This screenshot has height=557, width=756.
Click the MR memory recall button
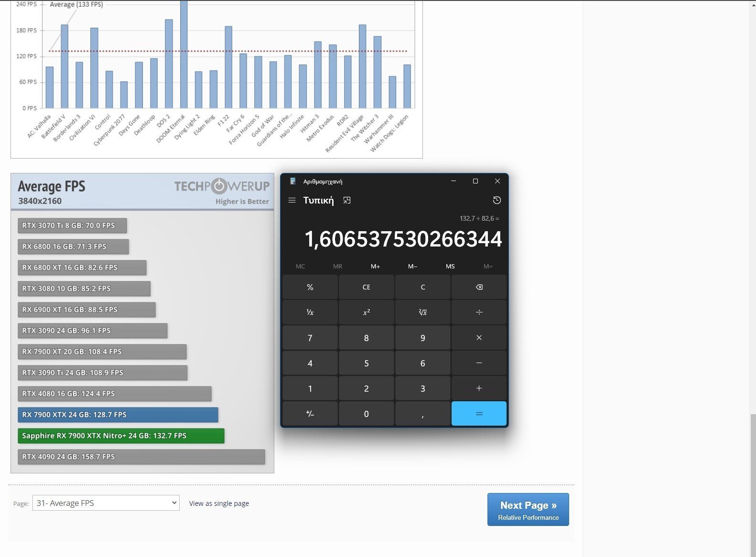point(337,267)
